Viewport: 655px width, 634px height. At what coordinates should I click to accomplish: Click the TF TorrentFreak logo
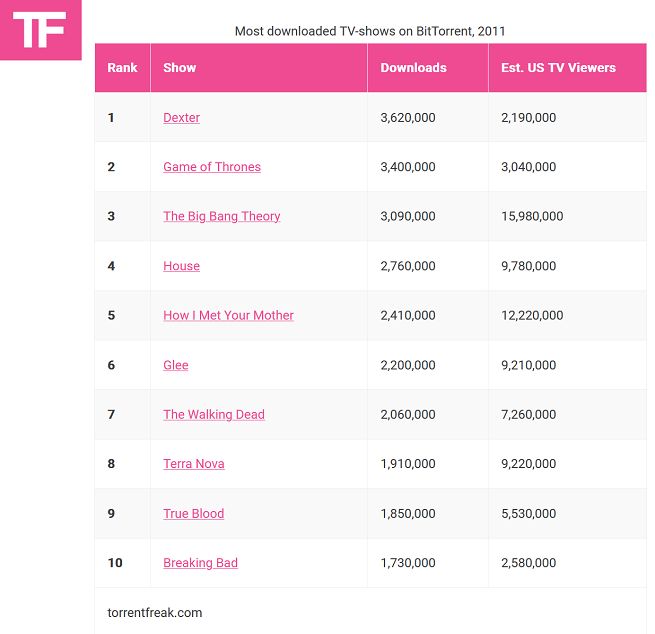(x=40, y=30)
